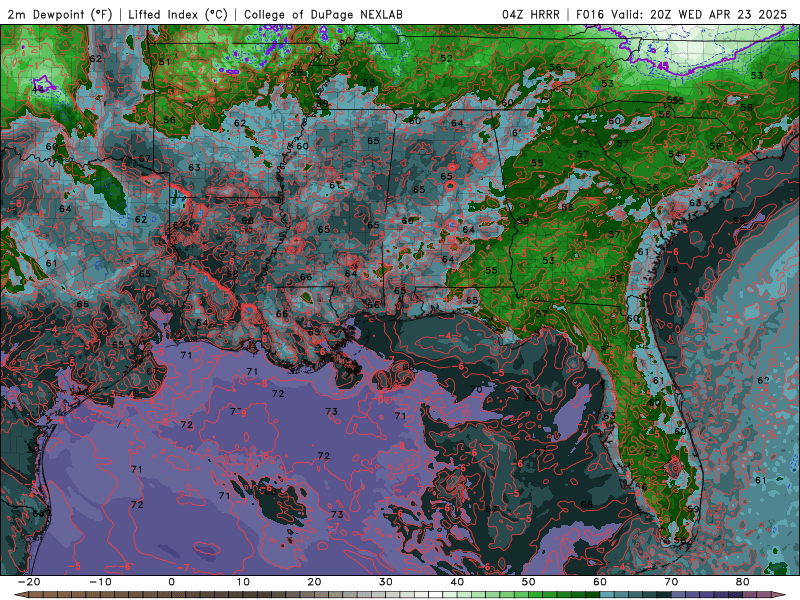Click the 0 label on the color scale
Viewport: 800px width, 600px height.
[x=171, y=582]
